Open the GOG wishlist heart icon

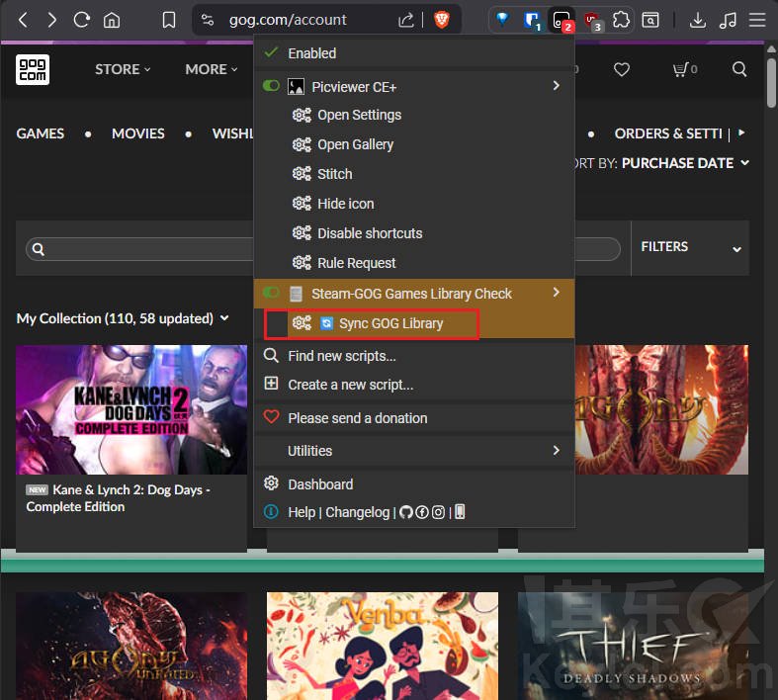(x=622, y=69)
